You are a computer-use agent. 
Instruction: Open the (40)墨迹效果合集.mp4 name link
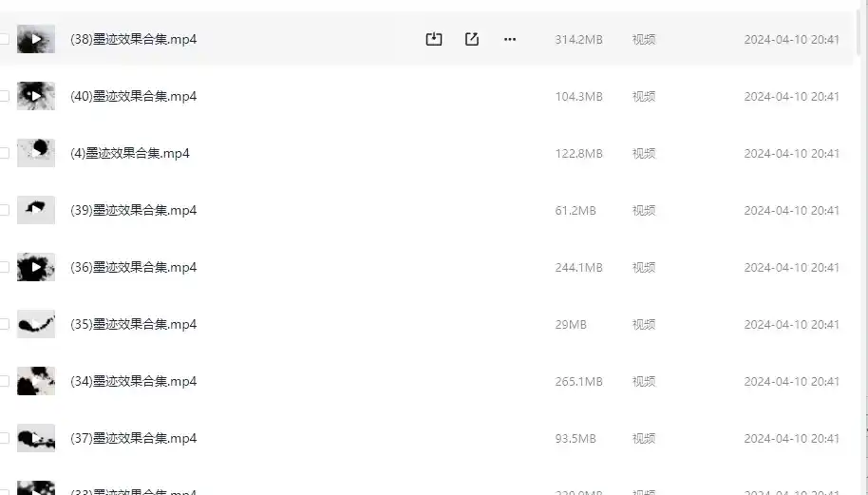[134, 96]
